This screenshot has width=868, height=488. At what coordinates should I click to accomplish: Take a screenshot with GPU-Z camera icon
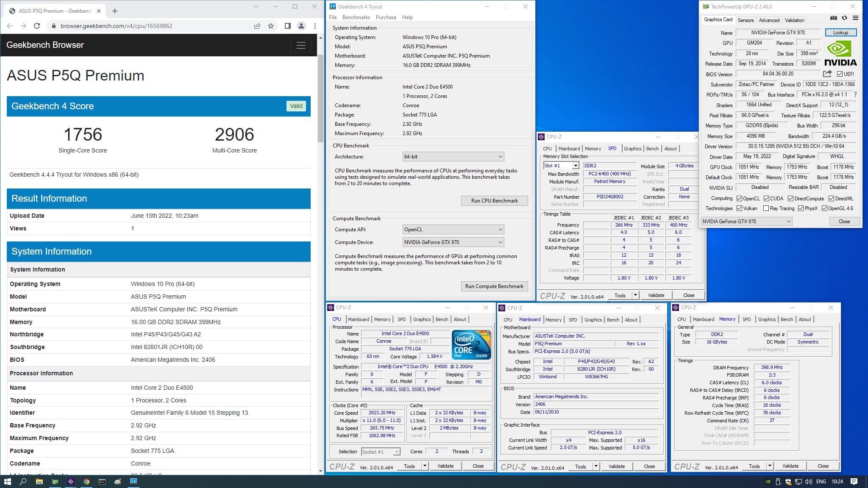(x=833, y=18)
